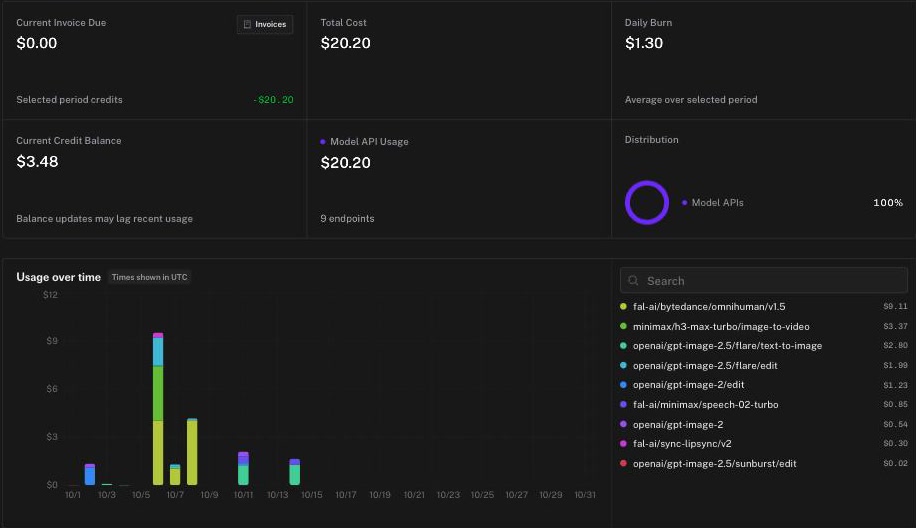The height and width of the screenshot is (528, 916).
Task: Select fal-ai/minimax/speech-02-turbo endpoint
Action: point(764,405)
